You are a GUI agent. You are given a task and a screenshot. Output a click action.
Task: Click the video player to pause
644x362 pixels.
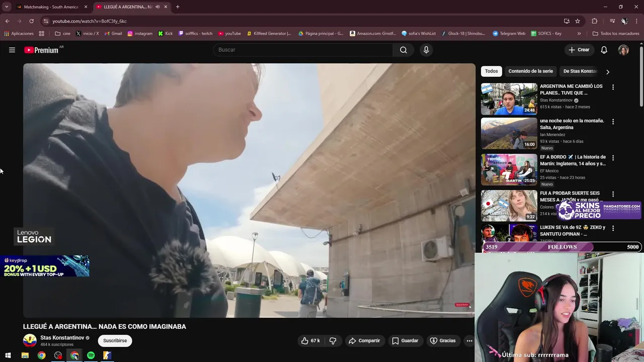(x=249, y=191)
